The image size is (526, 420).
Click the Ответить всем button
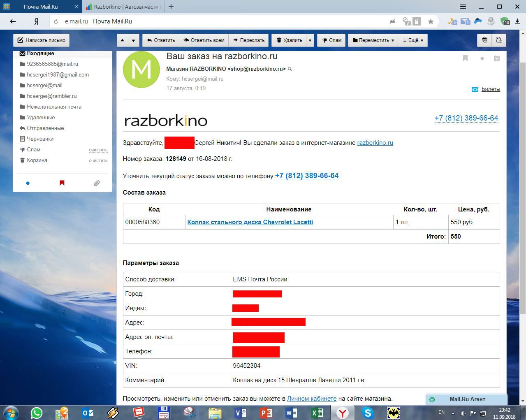click(204, 40)
